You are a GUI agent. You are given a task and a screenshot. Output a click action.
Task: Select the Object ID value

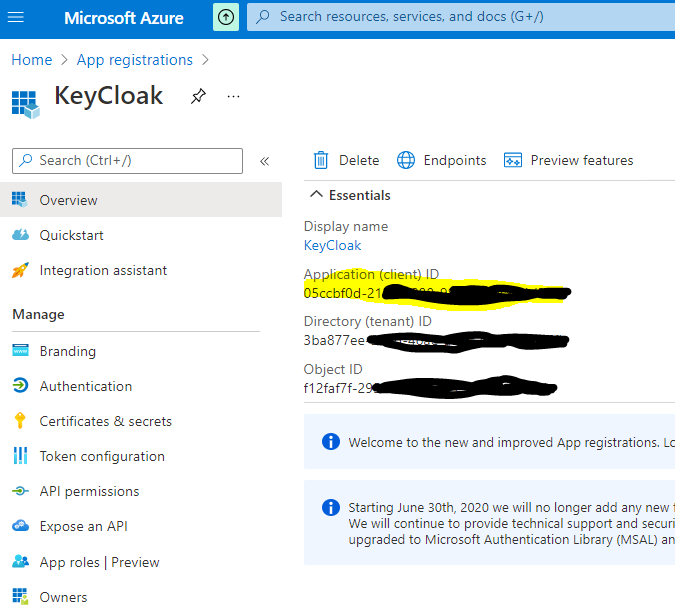pyautogui.click(x=430, y=388)
